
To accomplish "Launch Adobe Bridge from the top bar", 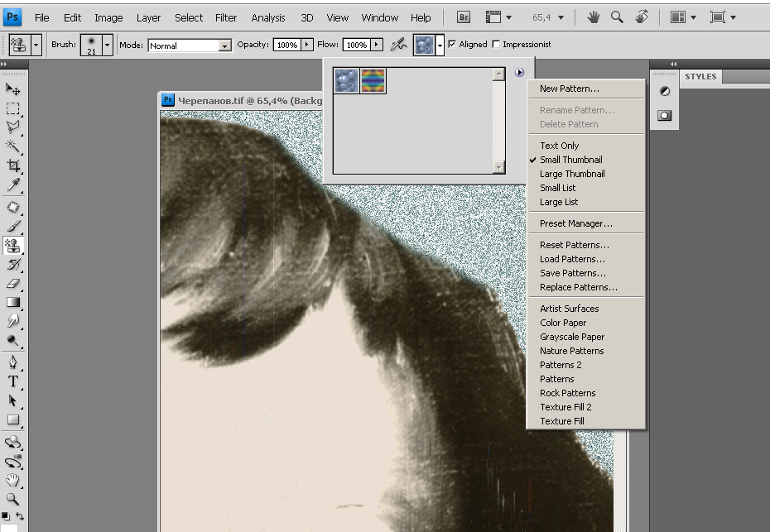I will [464, 17].
